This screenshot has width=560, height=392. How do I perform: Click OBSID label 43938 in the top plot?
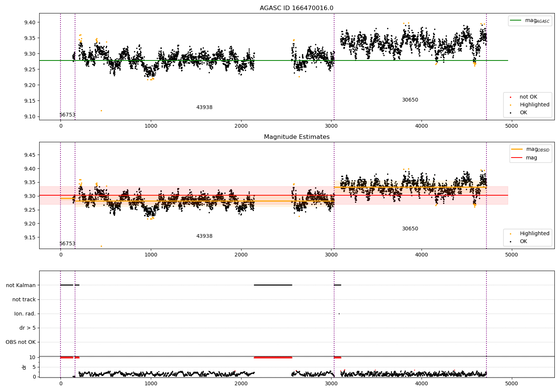tap(204, 108)
